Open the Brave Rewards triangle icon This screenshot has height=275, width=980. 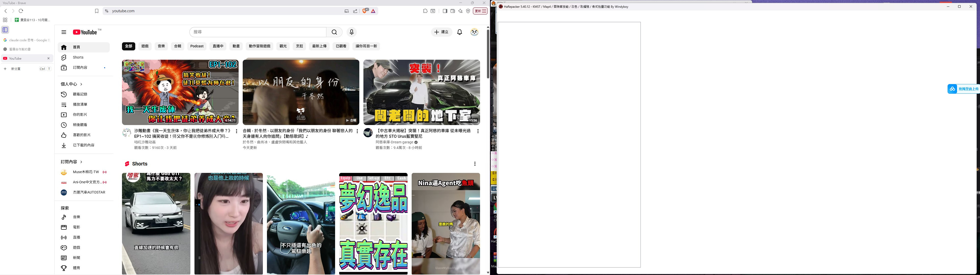point(373,11)
